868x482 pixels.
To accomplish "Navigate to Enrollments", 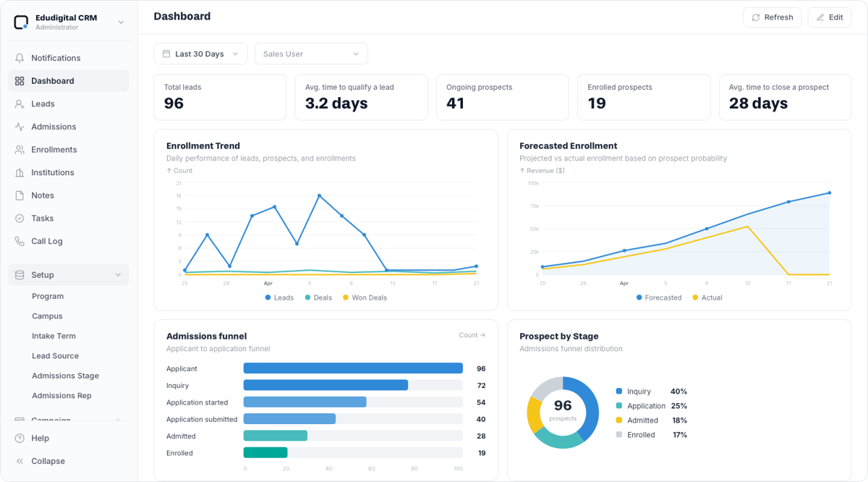I will (69, 150).
